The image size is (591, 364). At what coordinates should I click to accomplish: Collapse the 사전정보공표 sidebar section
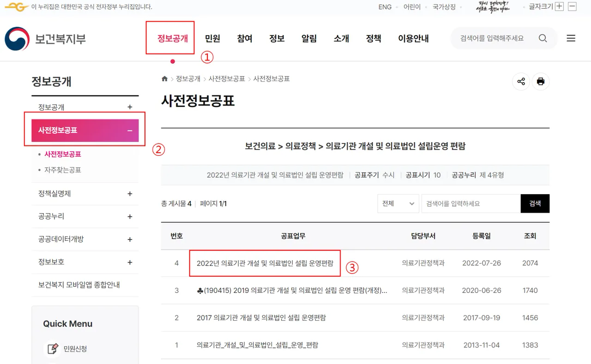[130, 131]
